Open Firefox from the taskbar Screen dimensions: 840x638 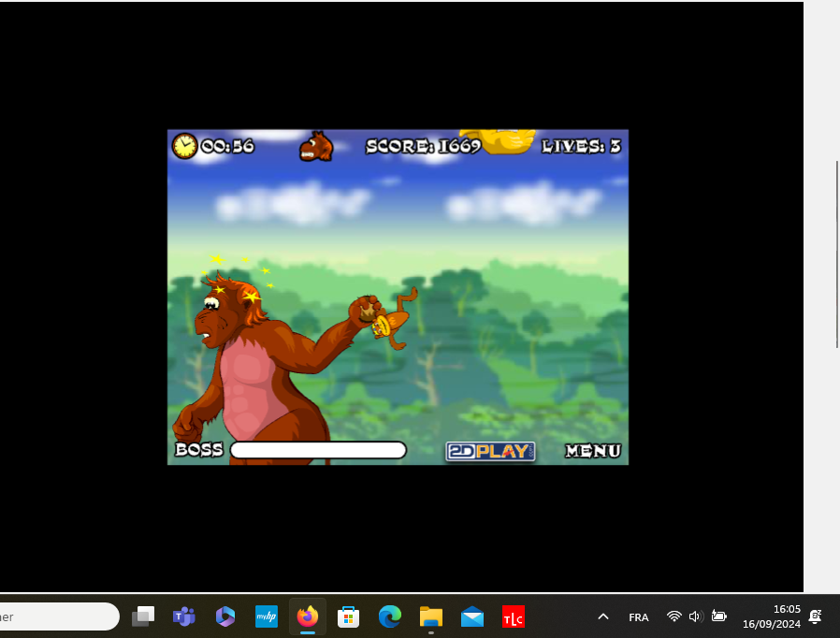coord(307,616)
